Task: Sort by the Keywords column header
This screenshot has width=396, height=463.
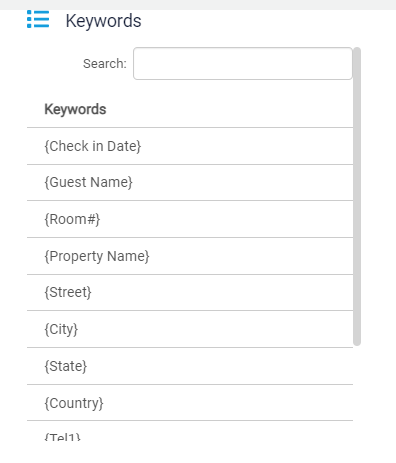Action: pyautogui.click(x=75, y=109)
